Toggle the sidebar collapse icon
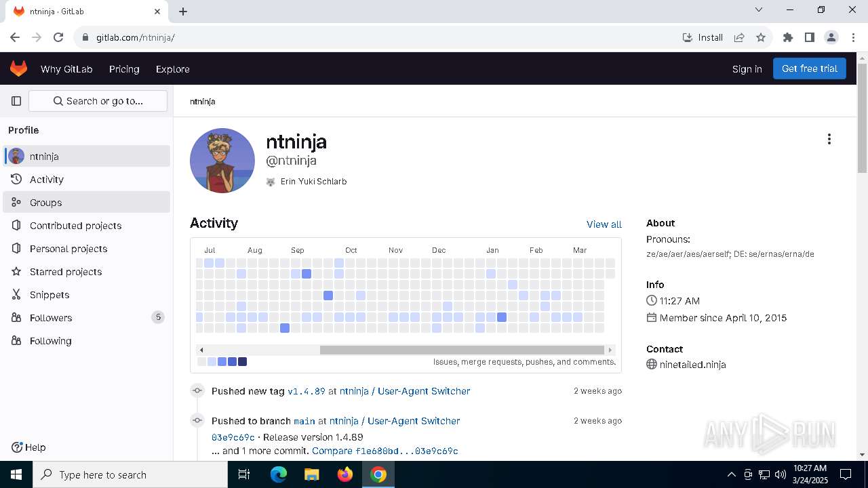The height and width of the screenshot is (488, 868). click(x=16, y=101)
